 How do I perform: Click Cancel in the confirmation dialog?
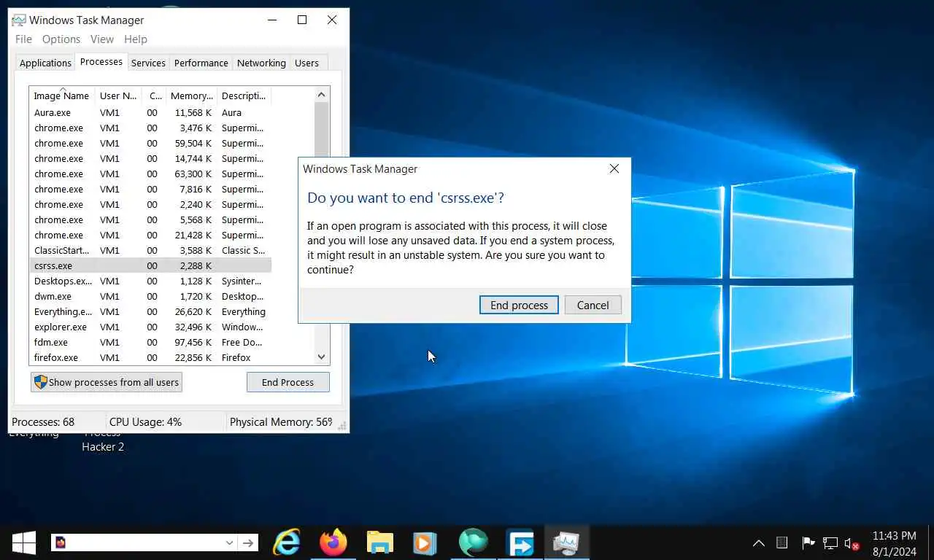point(593,305)
